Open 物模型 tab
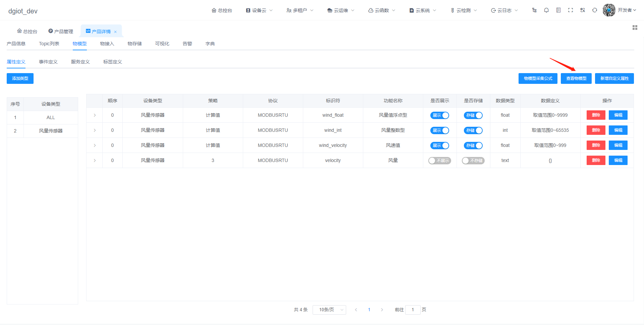 [79, 44]
